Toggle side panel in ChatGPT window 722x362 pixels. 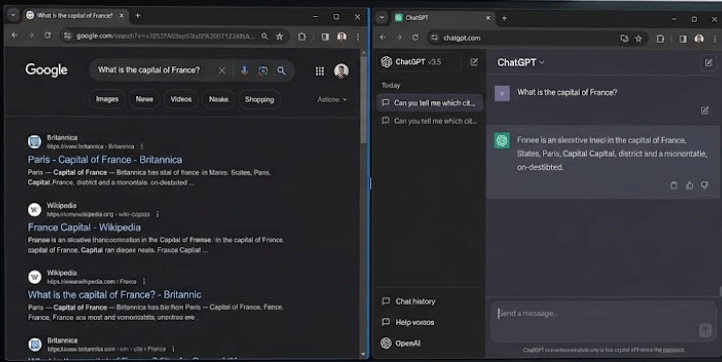pyautogui.click(x=683, y=39)
